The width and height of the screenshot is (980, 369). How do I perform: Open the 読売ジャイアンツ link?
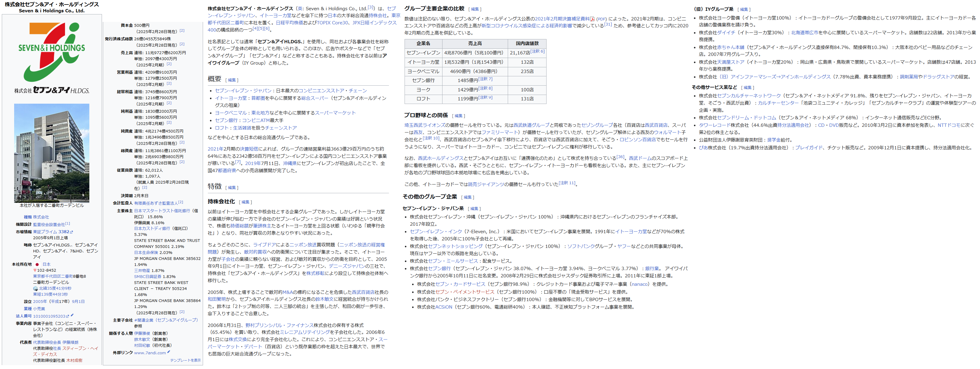pyautogui.click(x=486, y=185)
